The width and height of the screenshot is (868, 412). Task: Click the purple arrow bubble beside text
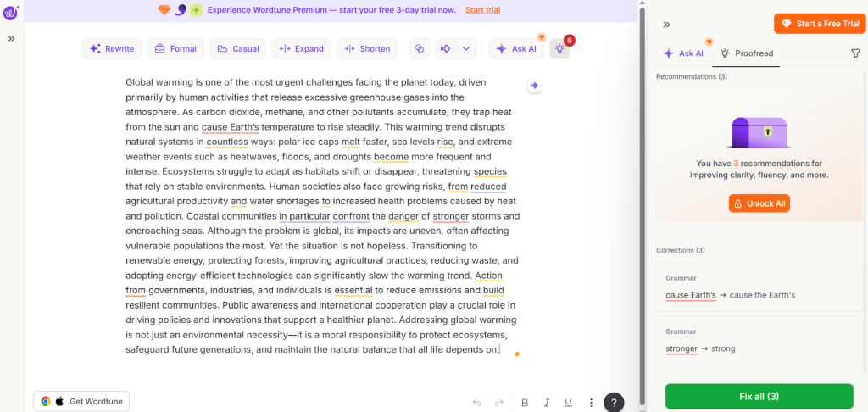534,86
